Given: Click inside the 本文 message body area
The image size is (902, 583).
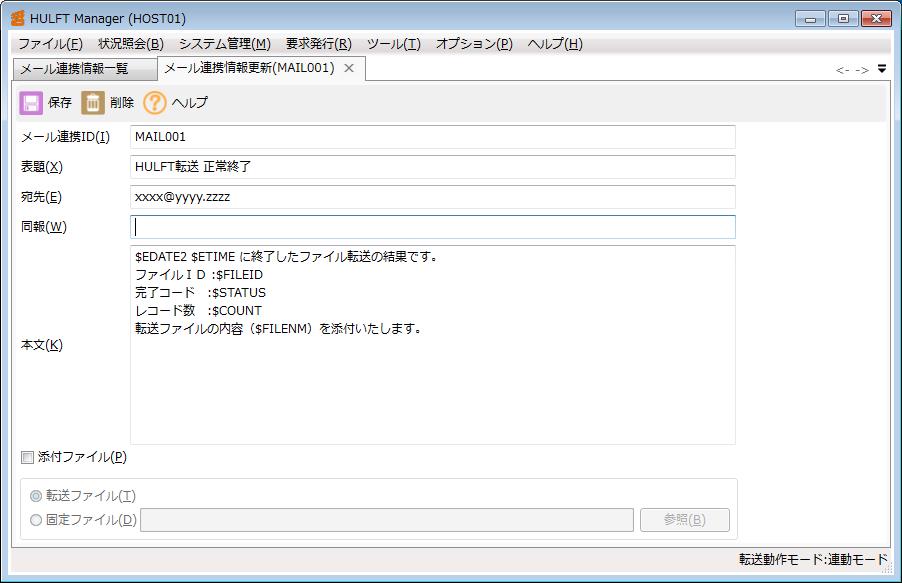Looking at the screenshot, I should [x=433, y=345].
